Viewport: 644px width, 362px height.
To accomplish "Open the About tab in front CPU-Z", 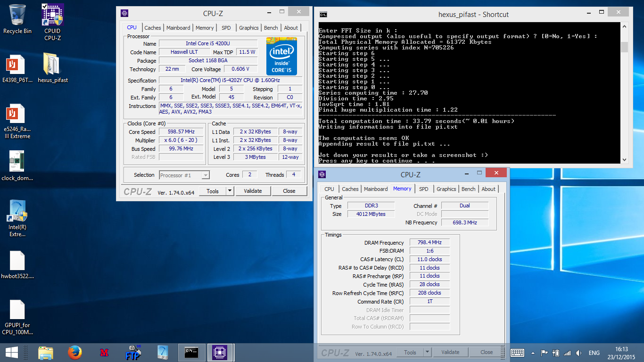I will pos(291,28).
